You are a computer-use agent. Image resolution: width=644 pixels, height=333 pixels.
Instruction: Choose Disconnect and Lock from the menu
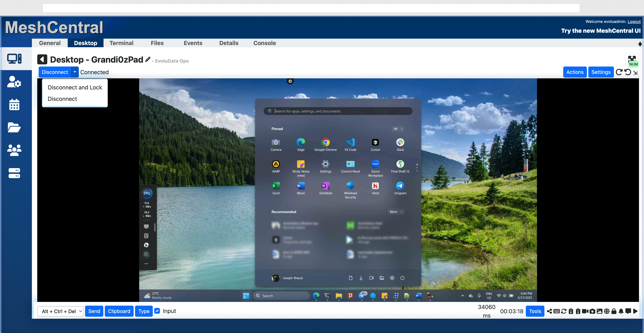pyautogui.click(x=75, y=87)
